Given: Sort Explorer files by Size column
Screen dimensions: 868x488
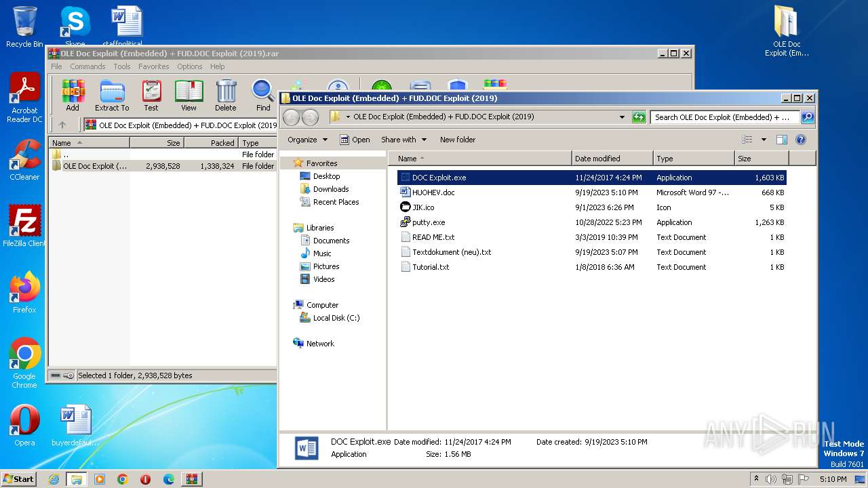Looking at the screenshot, I should [x=762, y=159].
